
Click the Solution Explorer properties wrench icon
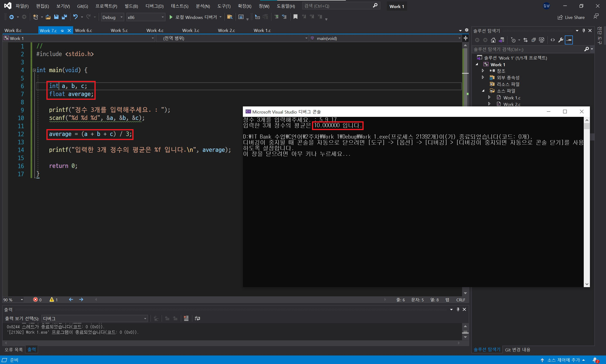561,40
